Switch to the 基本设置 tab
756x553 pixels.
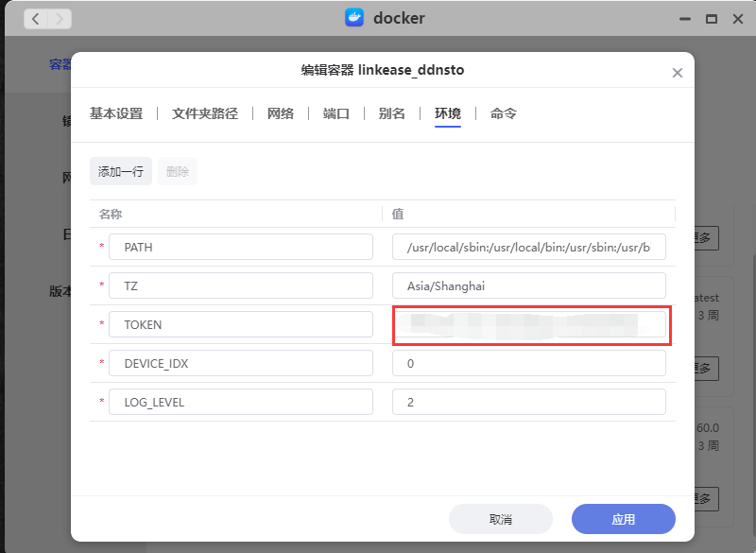point(116,113)
